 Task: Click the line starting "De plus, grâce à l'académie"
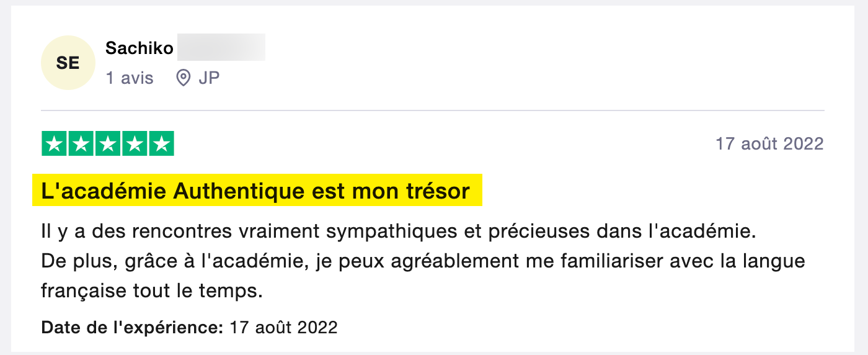(423, 261)
